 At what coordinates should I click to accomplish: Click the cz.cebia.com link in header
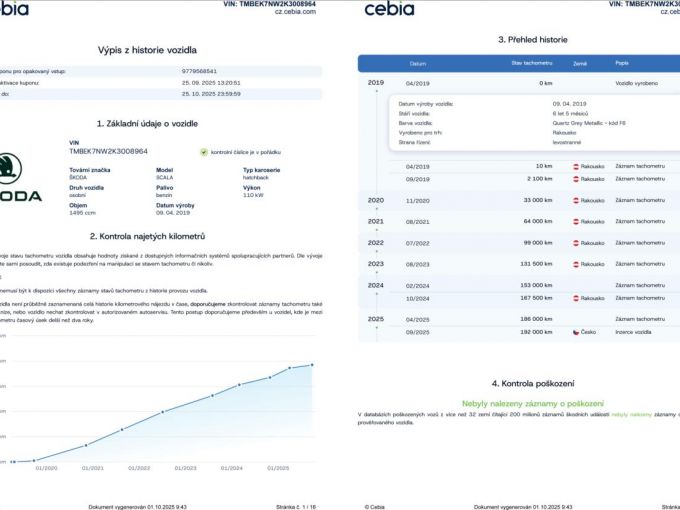tap(295, 12)
